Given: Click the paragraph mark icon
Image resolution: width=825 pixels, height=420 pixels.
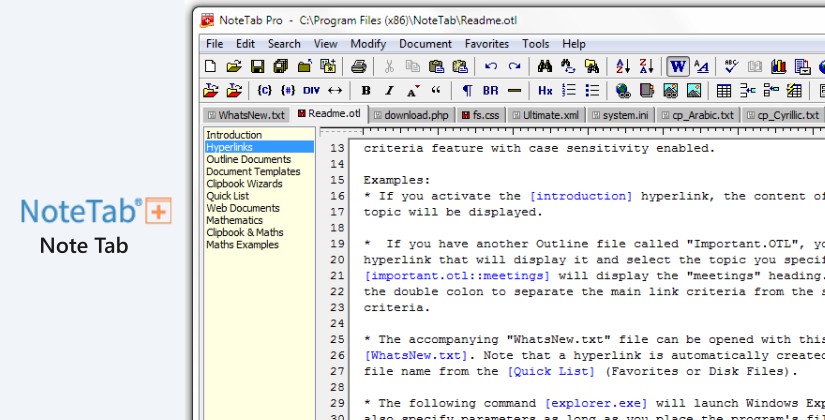Looking at the screenshot, I should click(x=466, y=91).
